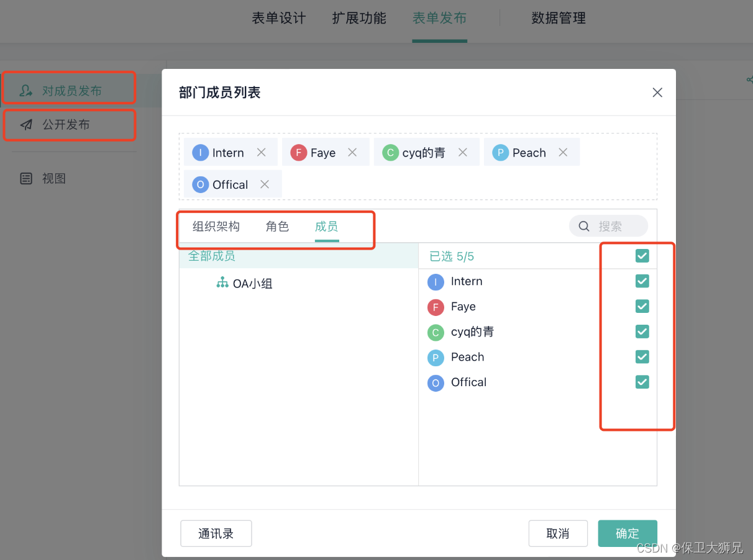
Task: Select the 成员 tab
Action: (x=327, y=227)
